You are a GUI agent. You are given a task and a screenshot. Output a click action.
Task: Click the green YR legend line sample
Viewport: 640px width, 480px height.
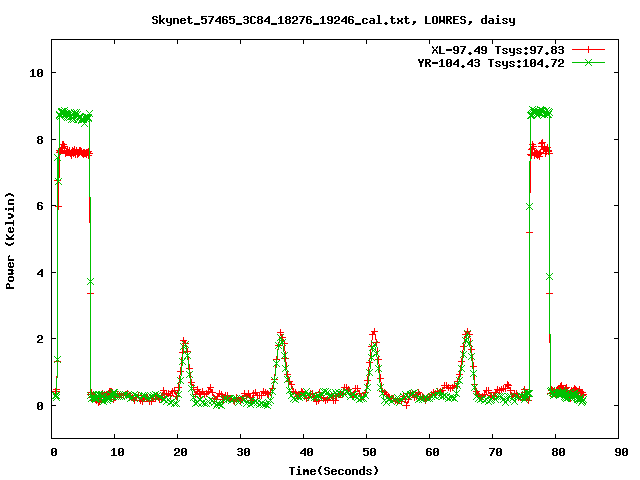pyautogui.click(x=588, y=62)
